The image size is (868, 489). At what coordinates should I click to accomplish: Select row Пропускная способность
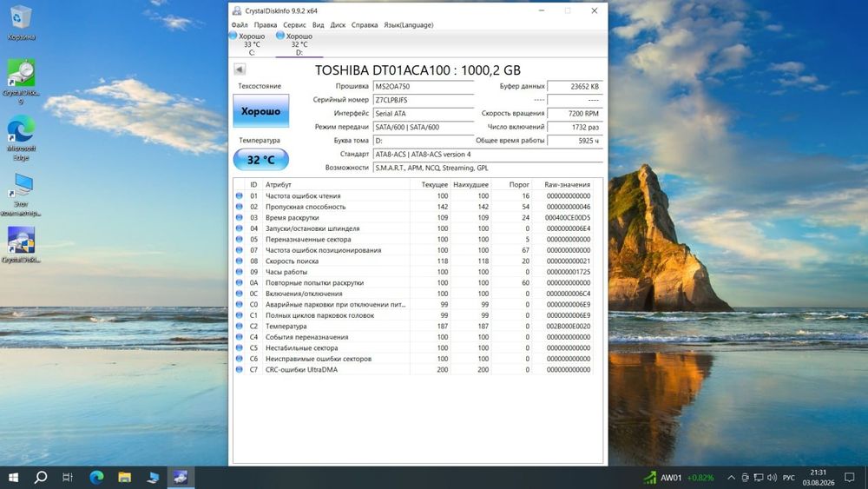pyautogui.click(x=413, y=207)
